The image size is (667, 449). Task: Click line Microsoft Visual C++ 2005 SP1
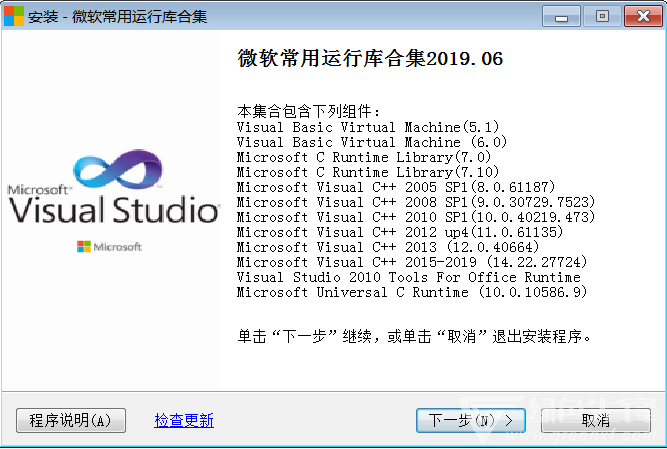pyautogui.click(x=396, y=187)
